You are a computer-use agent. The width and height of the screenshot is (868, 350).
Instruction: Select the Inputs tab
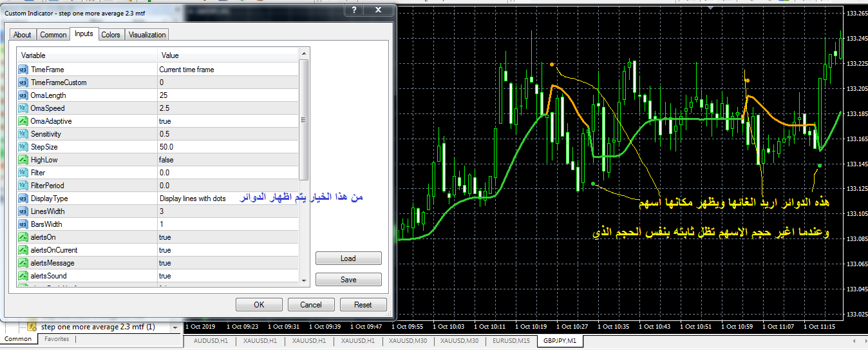point(84,34)
